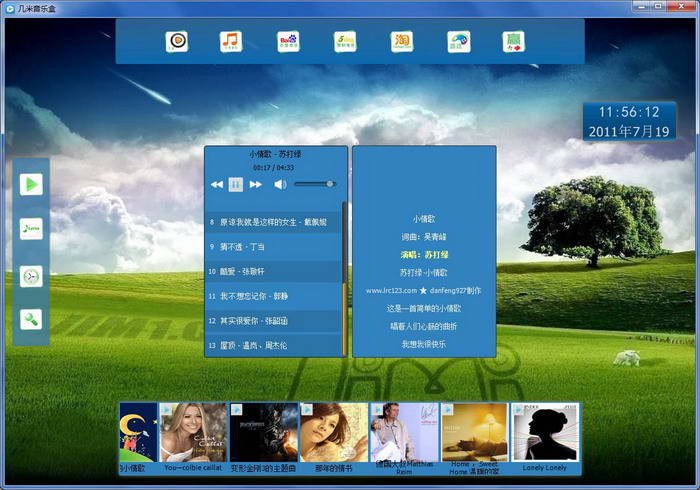The width and height of the screenshot is (700, 490).
Task: Open the Lonely Lonely album thumbnail
Action: 544,438
